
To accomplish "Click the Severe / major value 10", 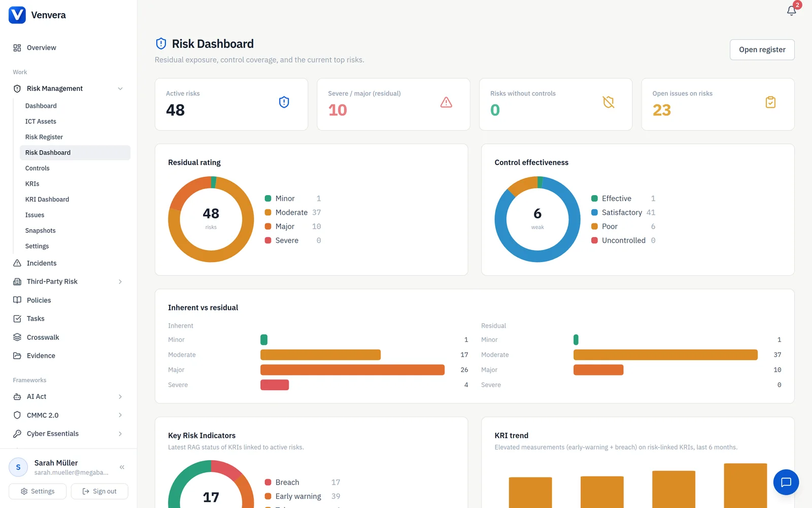I will pyautogui.click(x=337, y=110).
